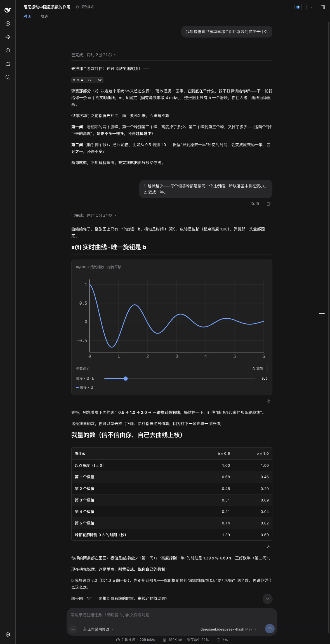Click the 参数调节 label
Image resolution: width=330 pixels, height=644 pixels.
point(82,368)
